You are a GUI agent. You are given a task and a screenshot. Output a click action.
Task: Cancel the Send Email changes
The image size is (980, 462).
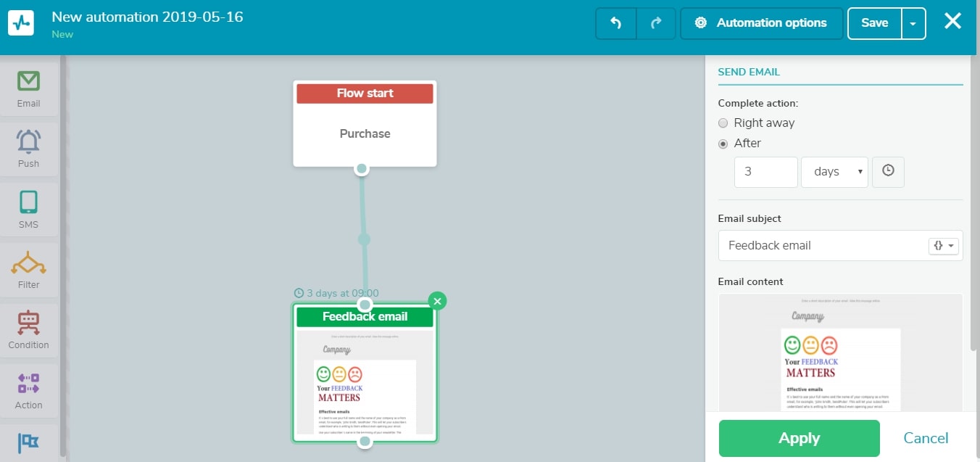click(926, 438)
